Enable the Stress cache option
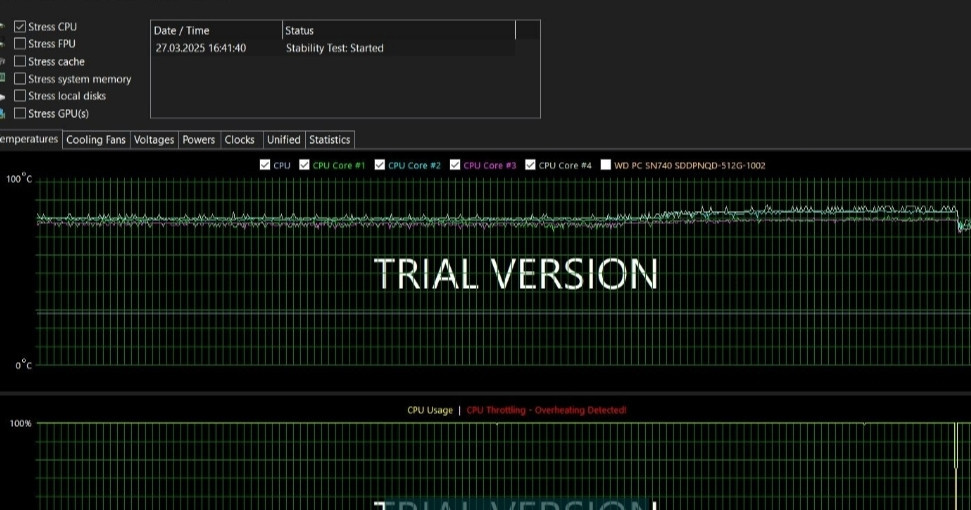The width and height of the screenshot is (971, 510). (20, 61)
